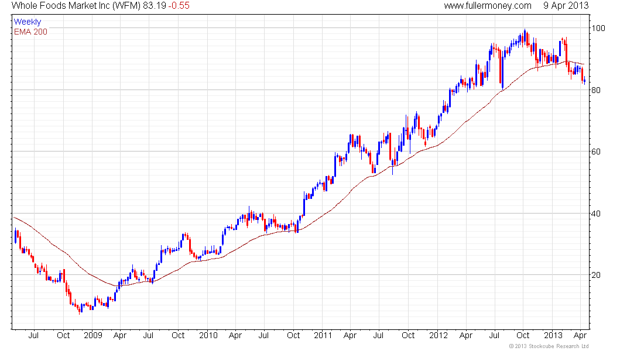The width and height of the screenshot is (644, 351).
Task: Click the Jul label between 2010 and 2011
Action: [x=263, y=335]
